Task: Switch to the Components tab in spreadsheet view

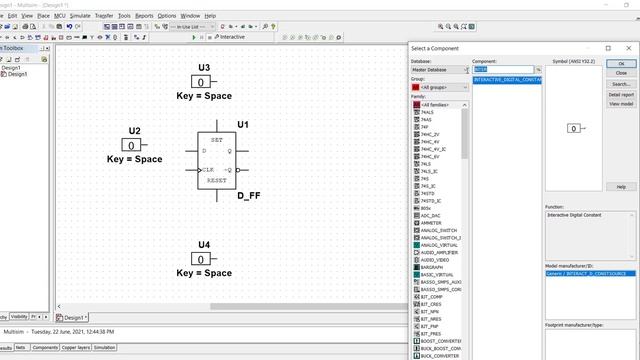Action: (45, 348)
